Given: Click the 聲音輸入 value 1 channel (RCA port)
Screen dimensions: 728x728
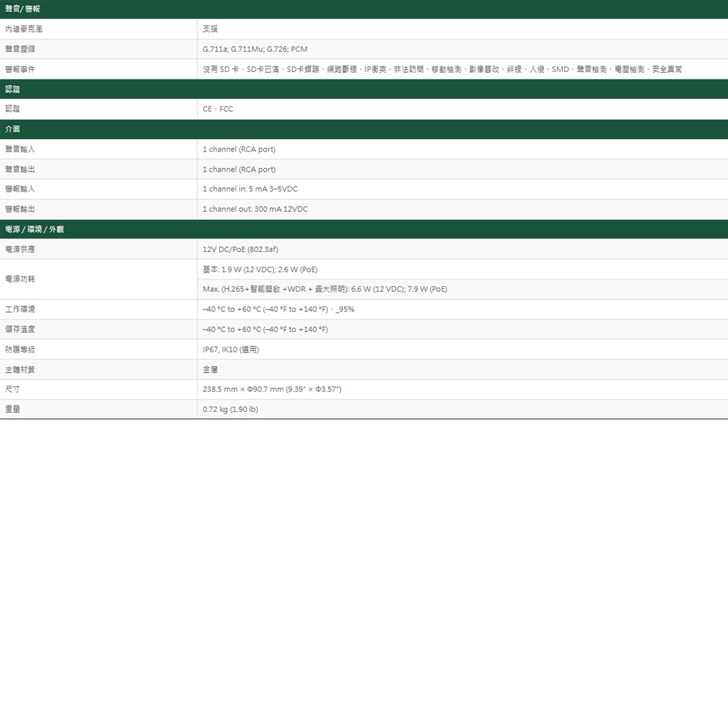Looking at the screenshot, I should [x=239, y=149].
